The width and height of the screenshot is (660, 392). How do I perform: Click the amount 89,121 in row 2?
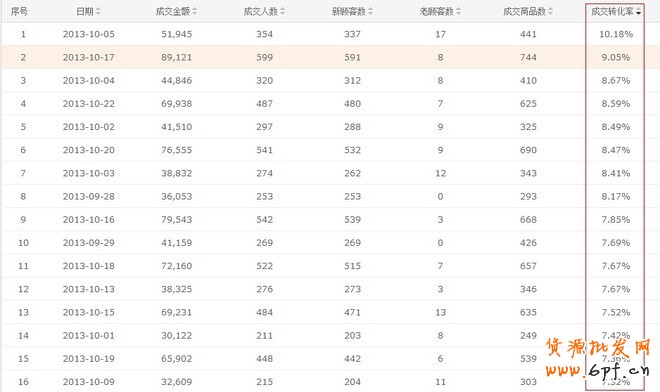(176, 57)
